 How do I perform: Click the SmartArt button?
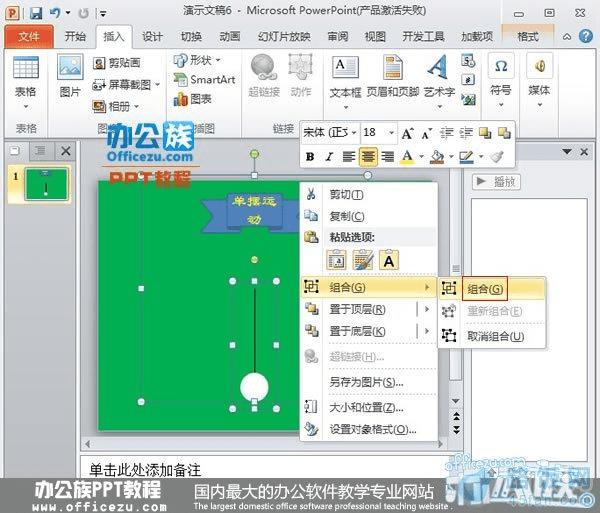(205, 80)
